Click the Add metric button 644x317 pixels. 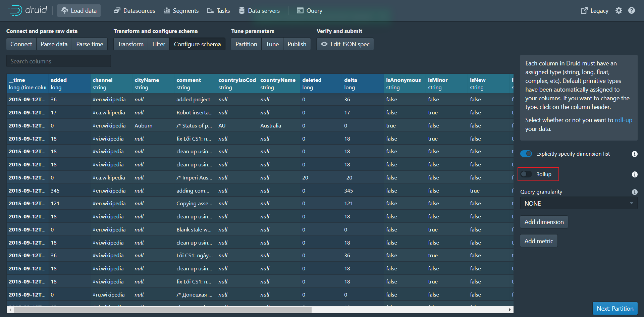tap(539, 241)
